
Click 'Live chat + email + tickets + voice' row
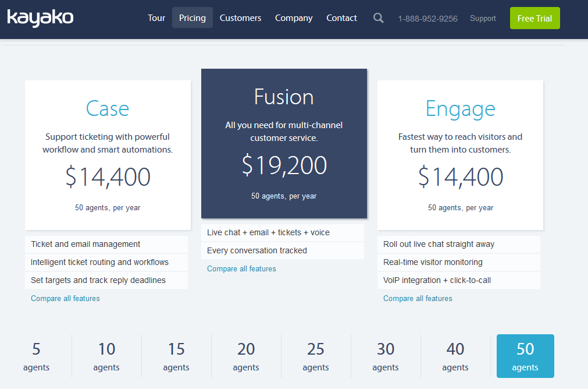tap(283, 233)
